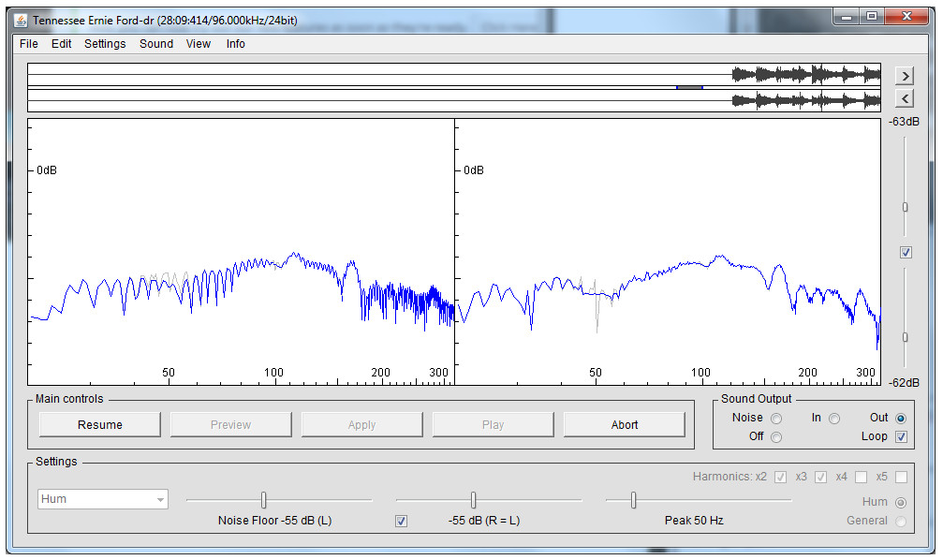The height and width of the screenshot is (560, 943).
Task: Click the 'Peak 50 Hz' label
Action: [694, 521]
